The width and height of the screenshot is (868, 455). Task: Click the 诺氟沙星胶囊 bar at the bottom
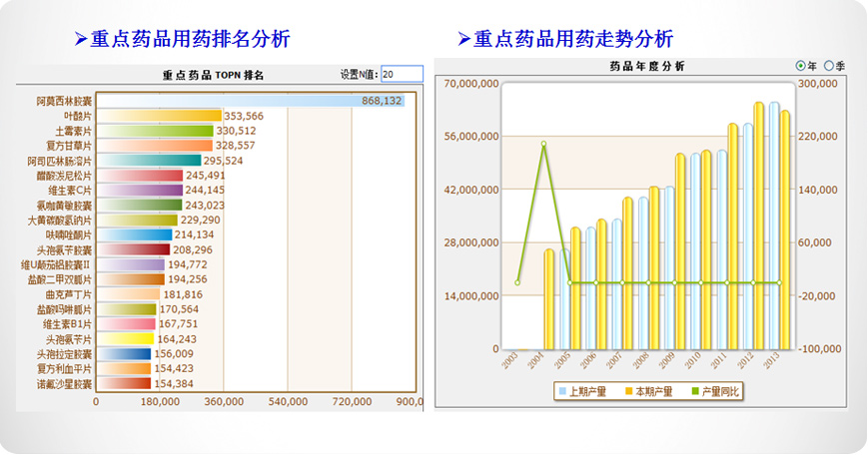(123, 383)
